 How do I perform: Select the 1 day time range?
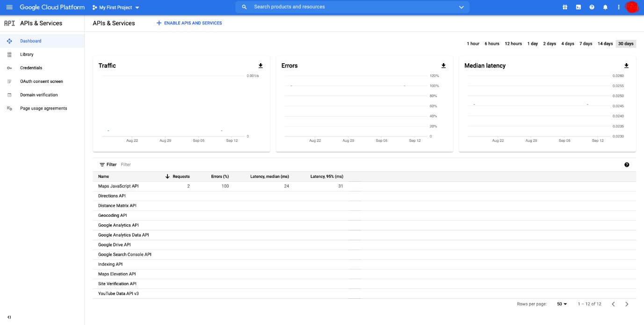pos(533,44)
